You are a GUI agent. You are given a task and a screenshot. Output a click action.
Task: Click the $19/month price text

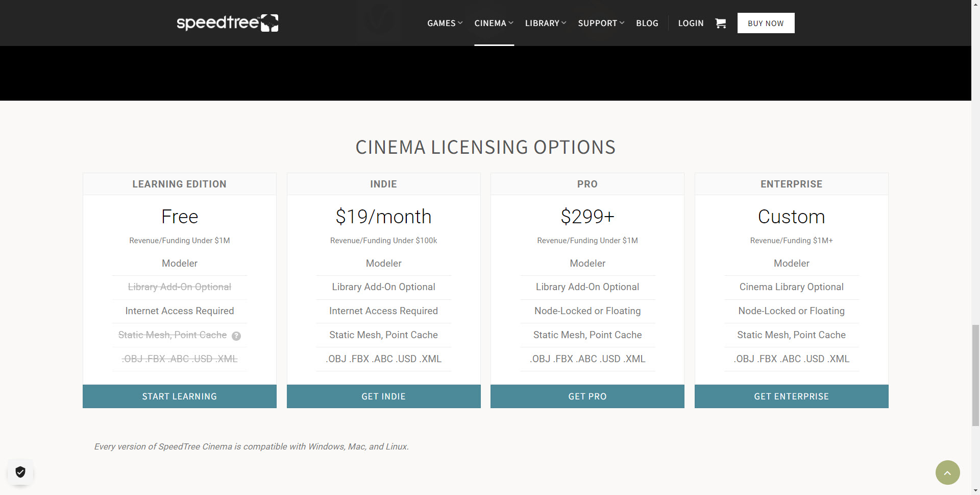click(384, 217)
